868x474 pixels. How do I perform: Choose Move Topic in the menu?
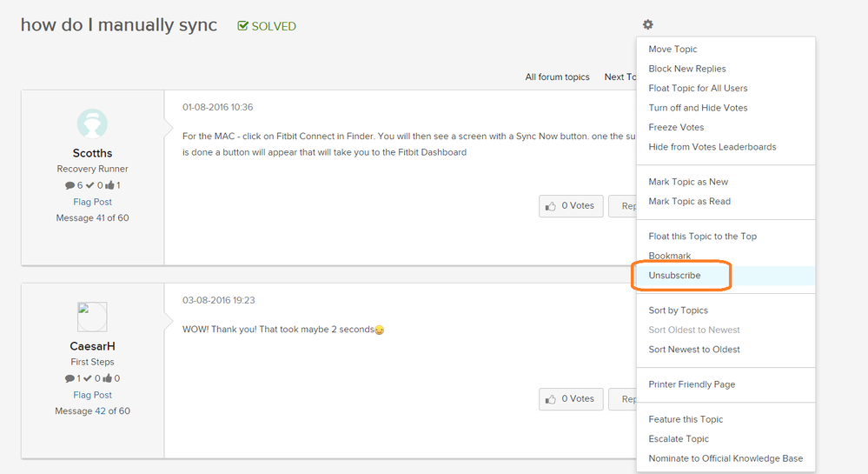(673, 50)
